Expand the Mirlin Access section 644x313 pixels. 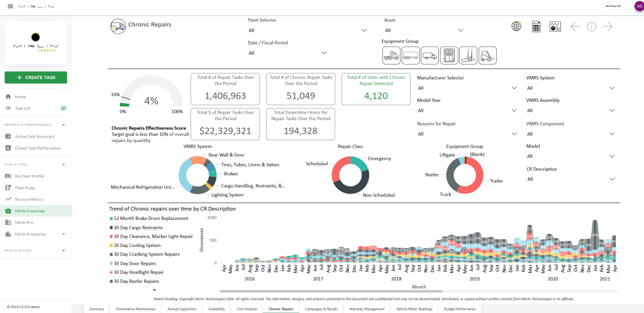(x=64, y=250)
